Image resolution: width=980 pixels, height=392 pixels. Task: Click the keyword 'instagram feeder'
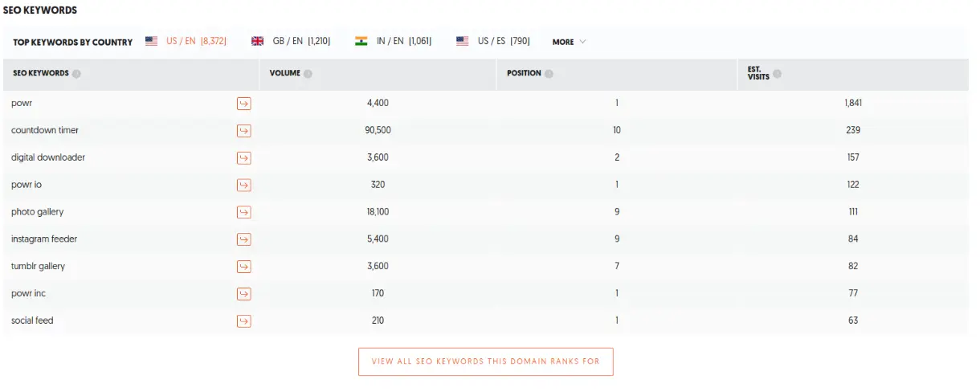point(44,239)
